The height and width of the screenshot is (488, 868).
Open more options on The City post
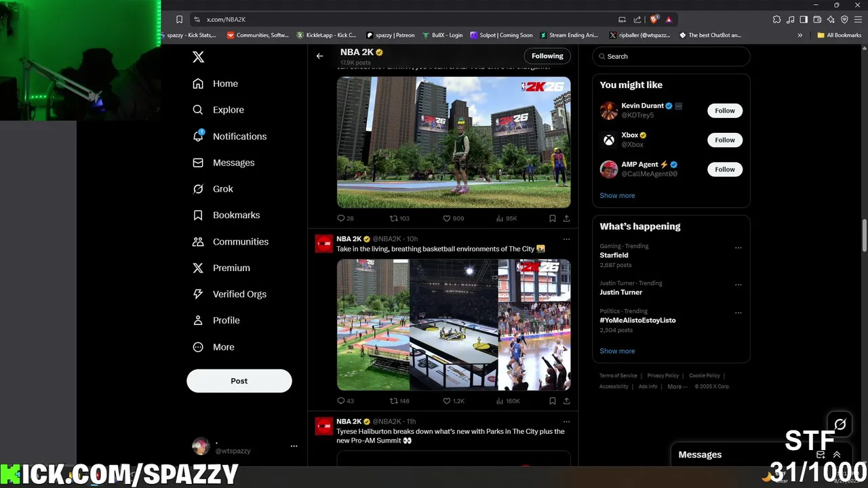(x=566, y=239)
